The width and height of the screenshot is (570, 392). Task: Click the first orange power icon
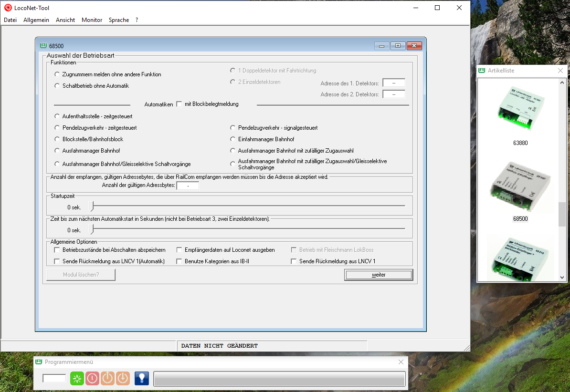coord(108,378)
